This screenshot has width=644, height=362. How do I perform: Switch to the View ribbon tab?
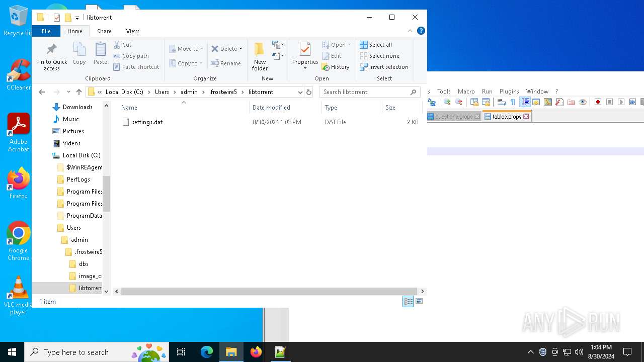click(x=132, y=31)
